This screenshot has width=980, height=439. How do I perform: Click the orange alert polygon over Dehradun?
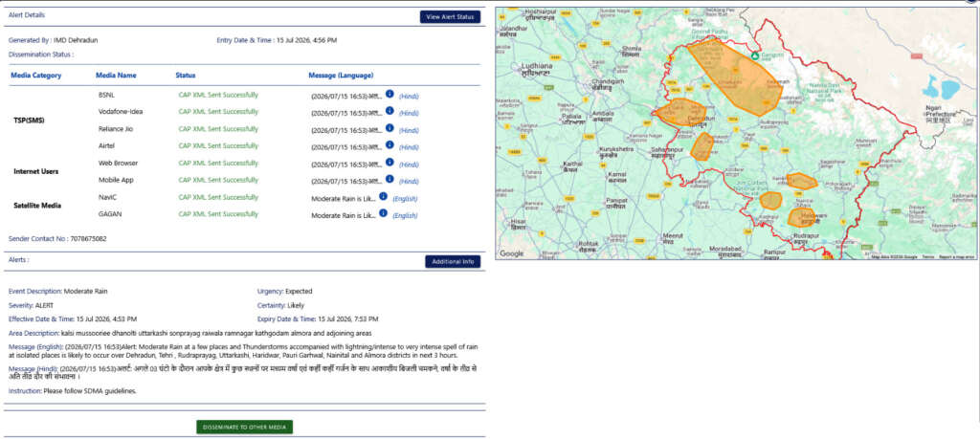tap(681, 113)
